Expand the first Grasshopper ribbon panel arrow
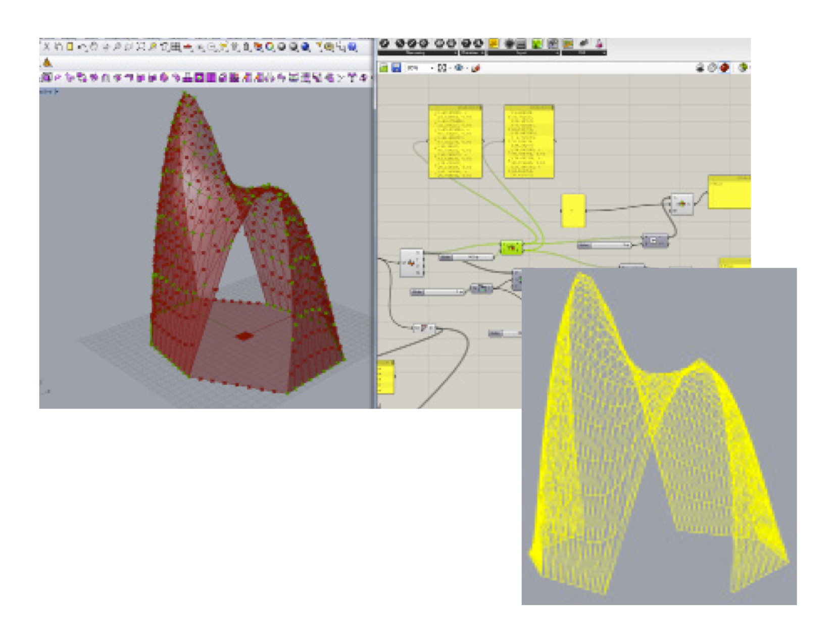This screenshot has width=834, height=644. [x=455, y=53]
